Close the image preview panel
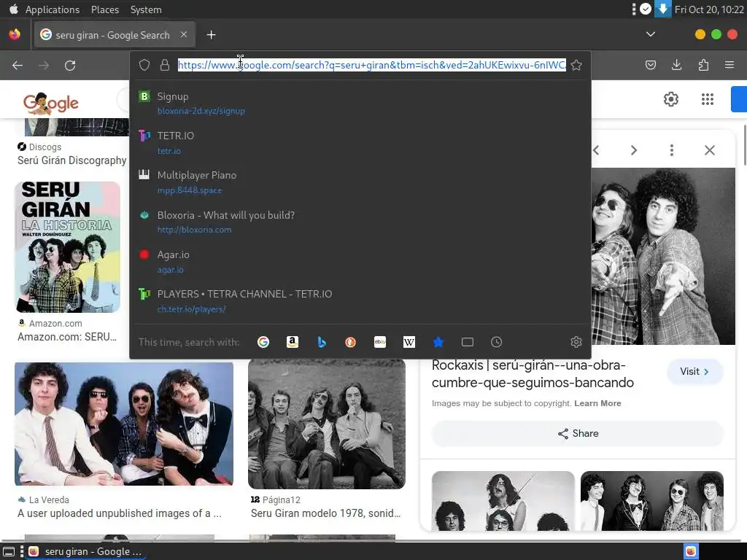 click(710, 150)
